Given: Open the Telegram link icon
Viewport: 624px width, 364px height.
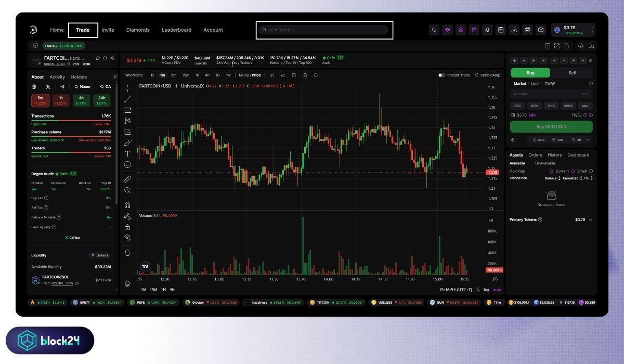Looking at the screenshot, I should (62, 87).
